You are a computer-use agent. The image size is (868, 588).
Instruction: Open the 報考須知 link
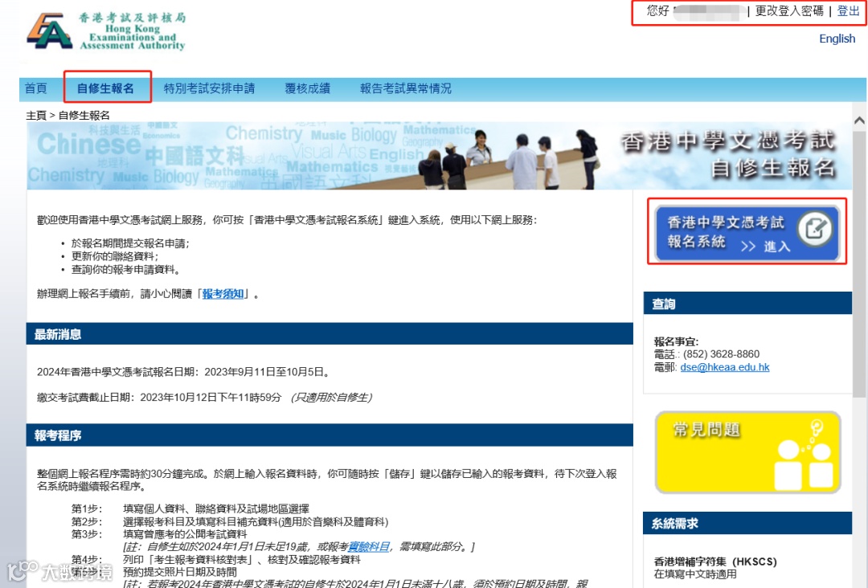pyautogui.click(x=223, y=294)
